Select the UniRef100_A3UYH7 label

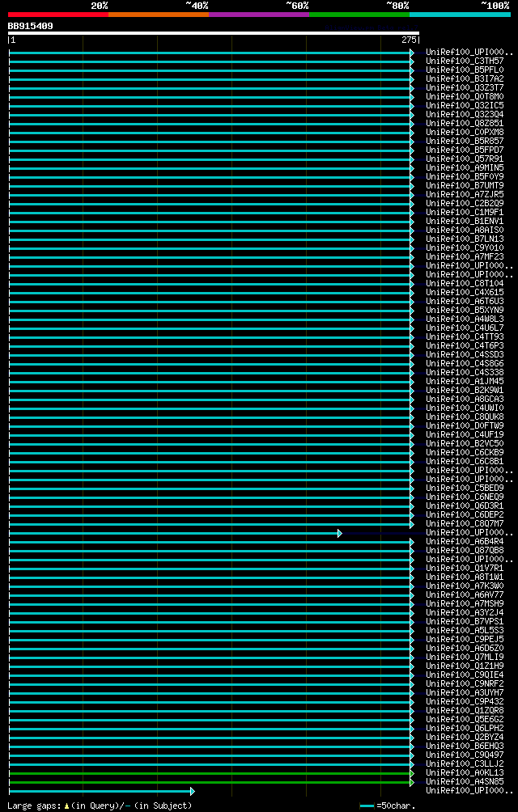[465, 693]
